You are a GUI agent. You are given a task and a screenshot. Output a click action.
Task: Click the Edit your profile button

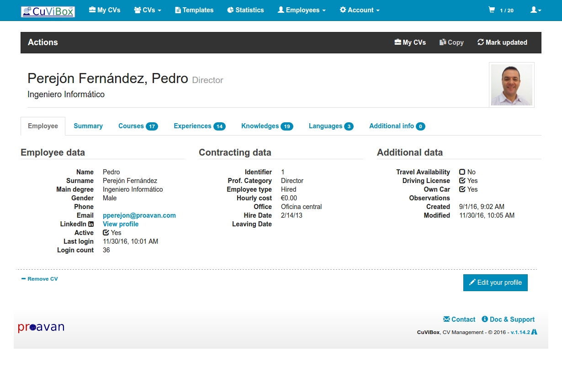[x=495, y=282]
